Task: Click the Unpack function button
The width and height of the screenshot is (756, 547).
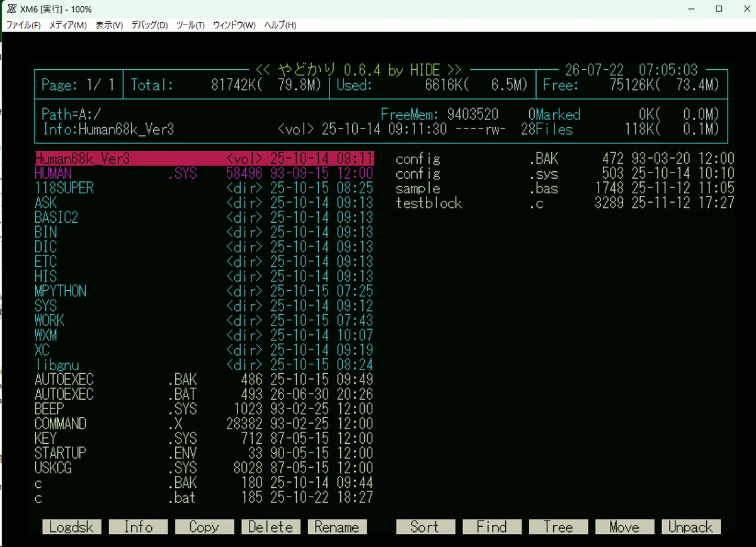Action: click(x=691, y=527)
